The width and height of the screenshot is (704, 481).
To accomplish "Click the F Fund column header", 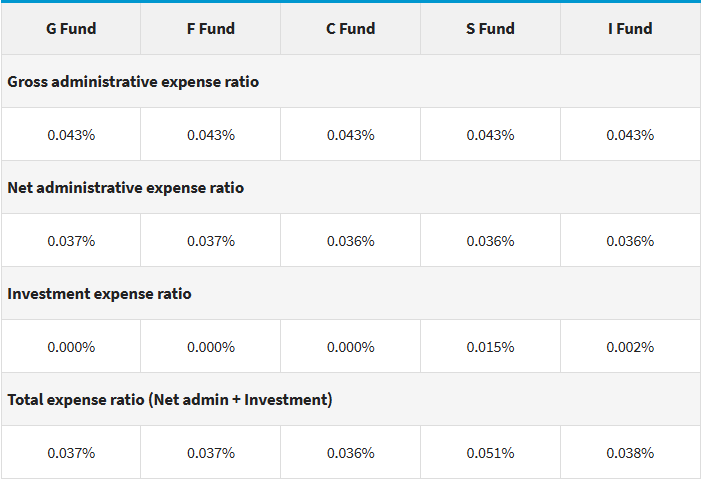I will point(211,29).
